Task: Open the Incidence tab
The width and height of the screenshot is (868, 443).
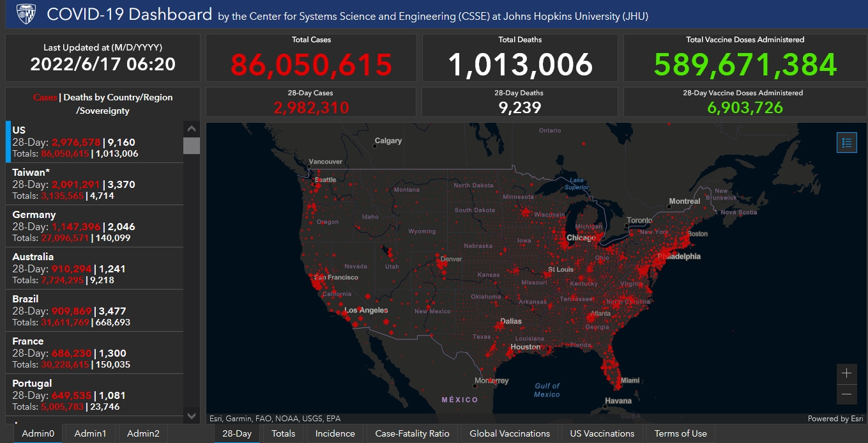Action: pyautogui.click(x=335, y=433)
